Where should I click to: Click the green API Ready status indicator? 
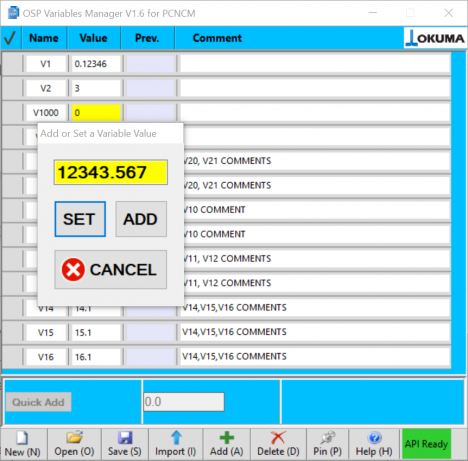426,444
